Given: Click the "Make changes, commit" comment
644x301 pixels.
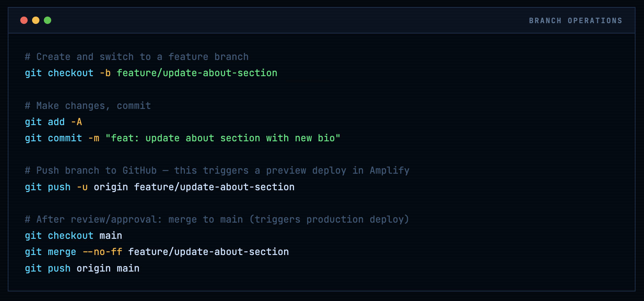Looking at the screenshot, I should click(88, 106).
